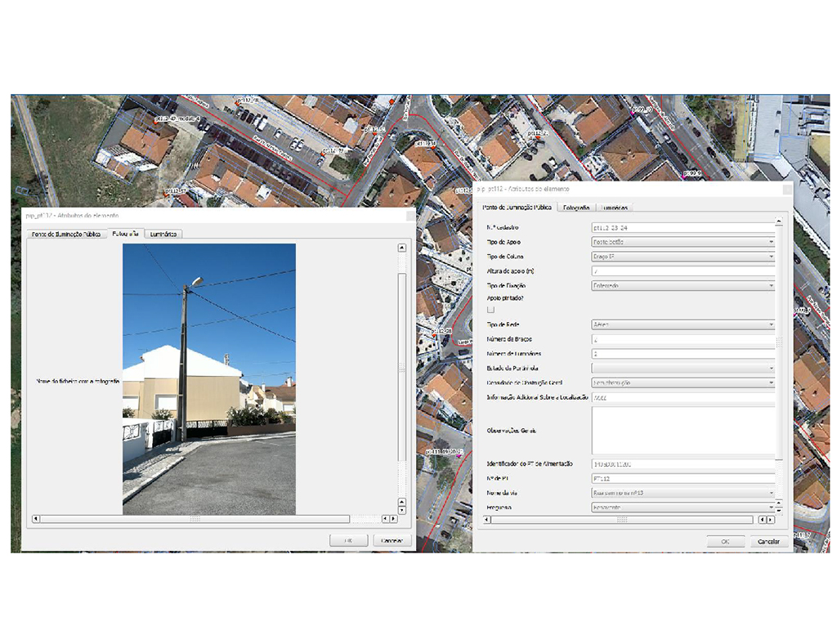
Task: Click scroll-up arrow in the attributes form dialog
Action: [x=778, y=221]
